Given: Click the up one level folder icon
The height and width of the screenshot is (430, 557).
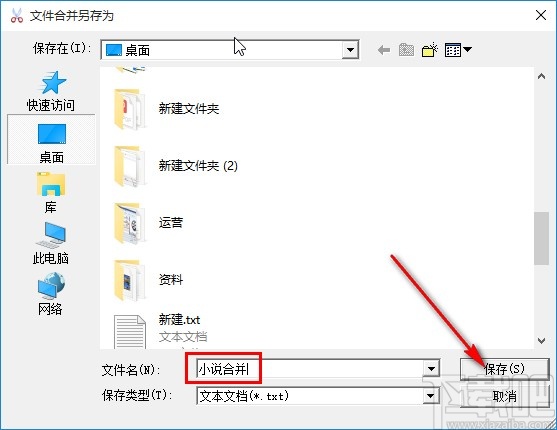Looking at the screenshot, I should pos(406,50).
